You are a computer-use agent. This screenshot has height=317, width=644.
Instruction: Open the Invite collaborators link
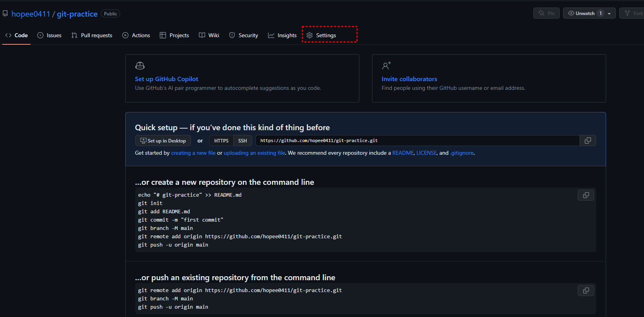click(x=409, y=79)
